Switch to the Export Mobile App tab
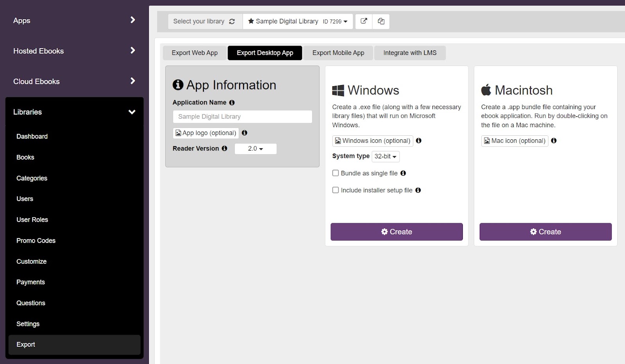 pyautogui.click(x=338, y=53)
